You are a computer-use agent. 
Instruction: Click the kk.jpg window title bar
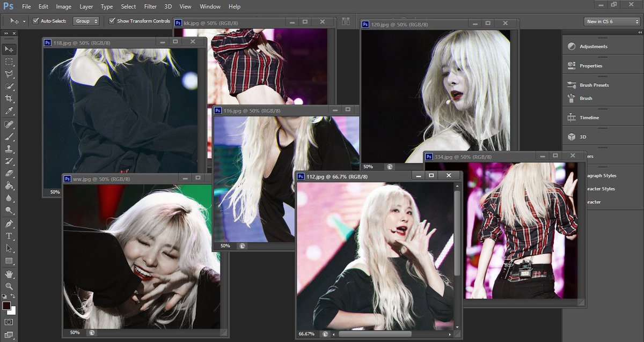tap(254, 23)
